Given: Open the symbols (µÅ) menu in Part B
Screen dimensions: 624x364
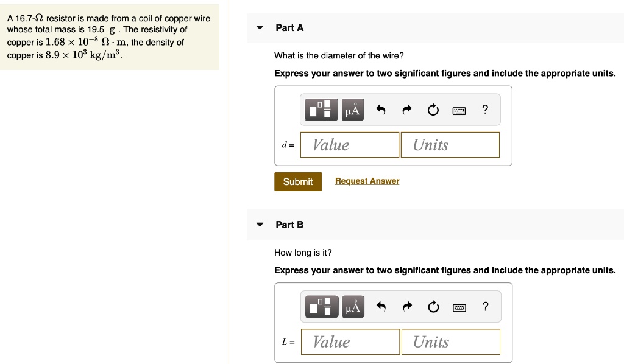Looking at the screenshot, I should [352, 307].
